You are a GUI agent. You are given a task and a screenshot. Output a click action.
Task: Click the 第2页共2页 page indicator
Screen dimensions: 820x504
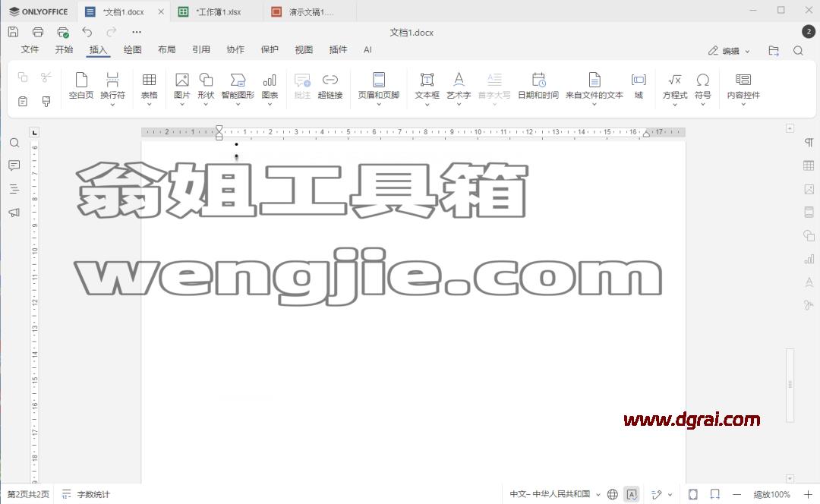pyautogui.click(x=28, y=494)
